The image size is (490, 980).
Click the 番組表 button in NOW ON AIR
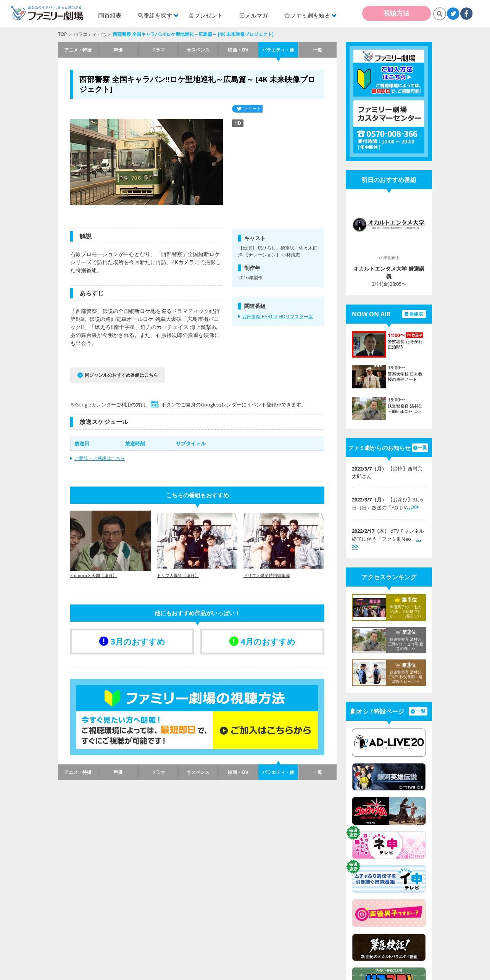pos(414,314)
